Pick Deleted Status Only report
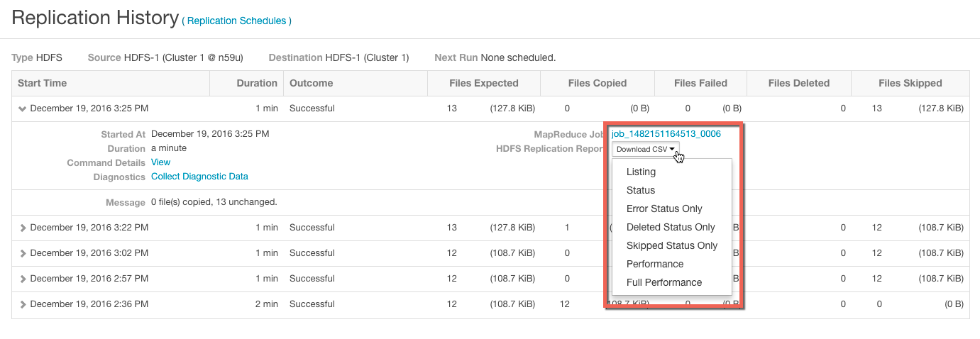The height and width of the screenshot is (339, 980). pyautogui.click(x=671, y=227)
